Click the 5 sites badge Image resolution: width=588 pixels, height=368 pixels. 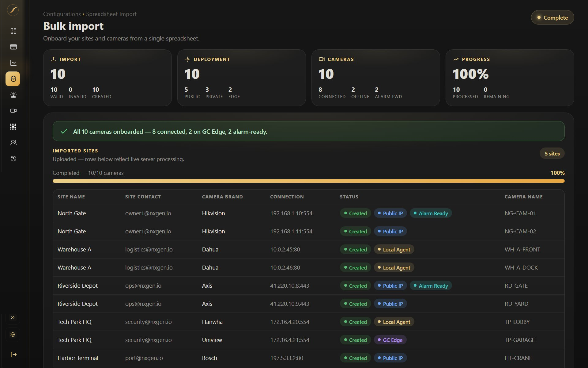[552, 154]
